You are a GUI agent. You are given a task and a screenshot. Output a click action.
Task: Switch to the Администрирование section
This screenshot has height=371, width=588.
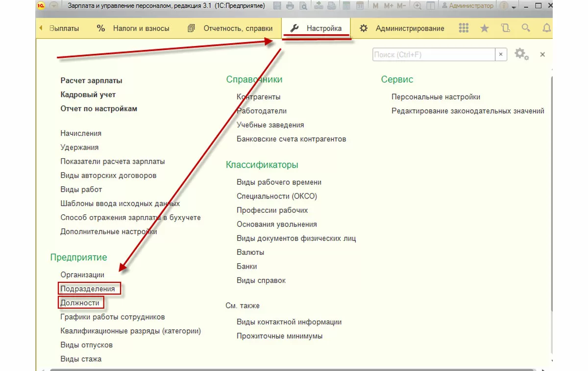click(402, 28)
